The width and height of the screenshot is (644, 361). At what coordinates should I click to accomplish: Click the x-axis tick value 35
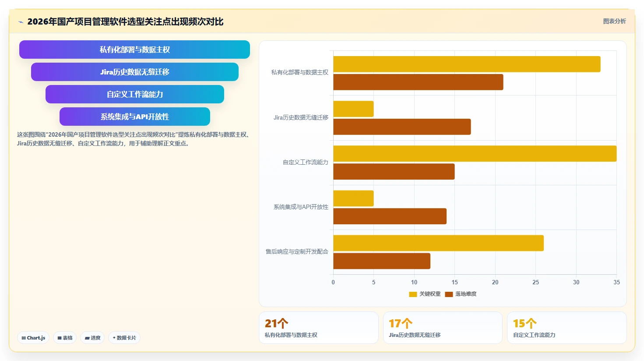point(616,282)
